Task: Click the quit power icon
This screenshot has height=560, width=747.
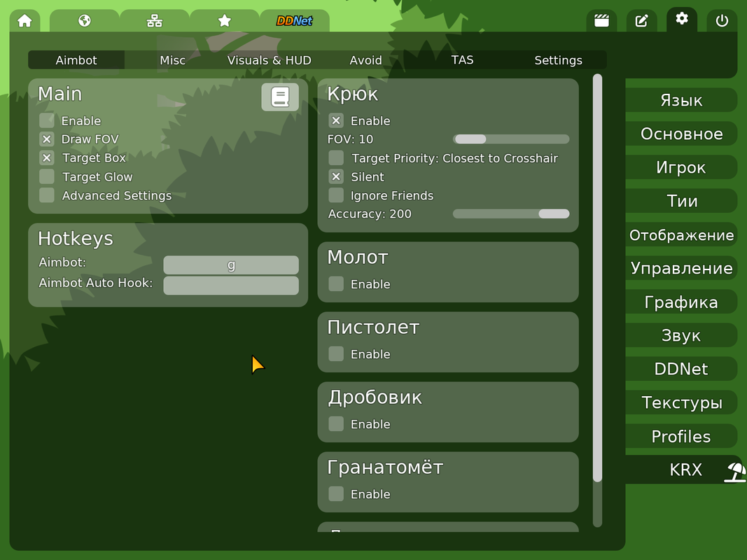Action: pyautogui.click(x=722, y=21)
